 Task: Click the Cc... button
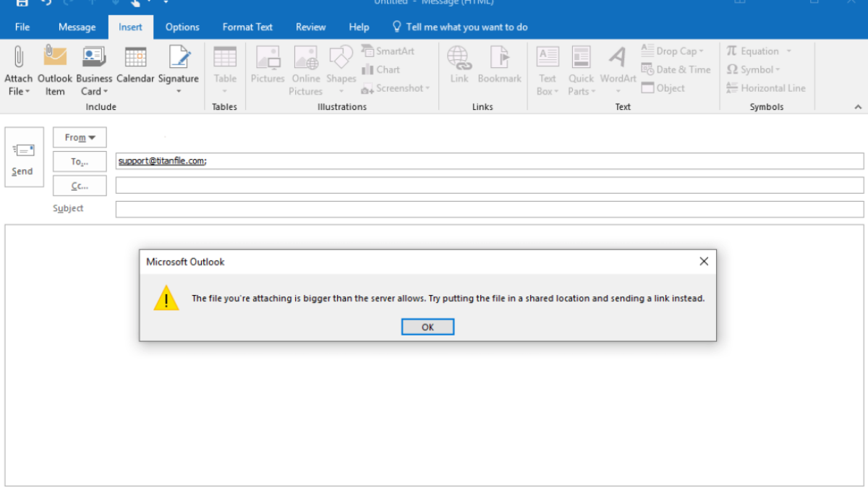click(x=80, y=186)
